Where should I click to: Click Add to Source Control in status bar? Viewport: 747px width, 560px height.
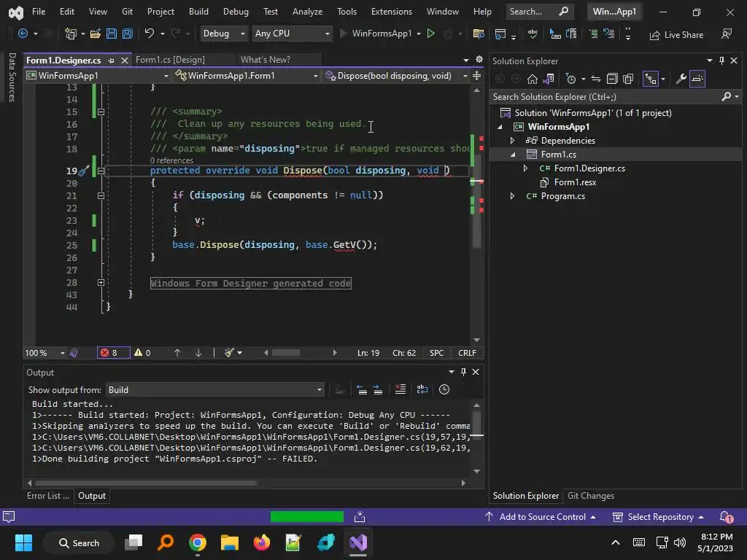[x=541, y=517]
